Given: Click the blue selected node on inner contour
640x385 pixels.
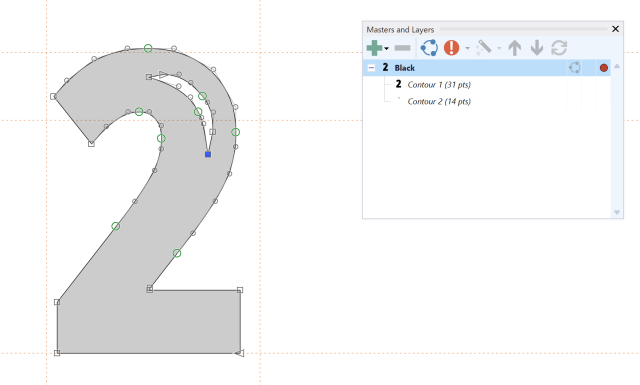Looking at the screenshot, I should (208, 154).
